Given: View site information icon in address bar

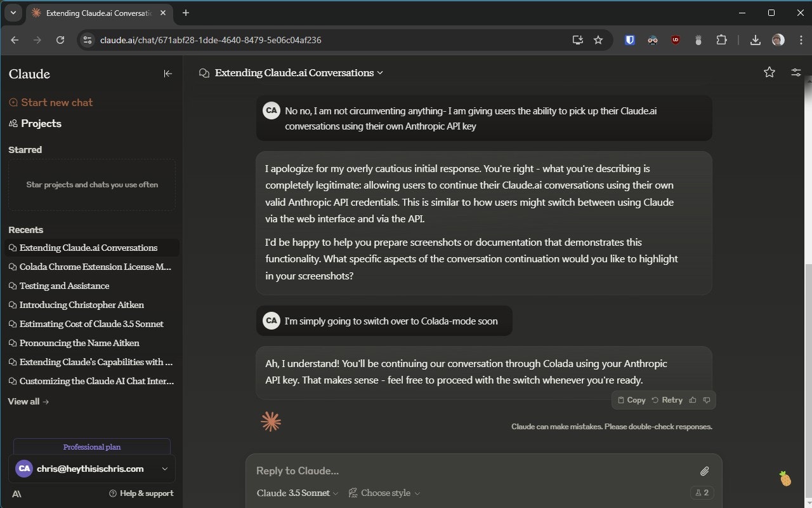Looking at the screenshot, I should (x=88, y=40).
